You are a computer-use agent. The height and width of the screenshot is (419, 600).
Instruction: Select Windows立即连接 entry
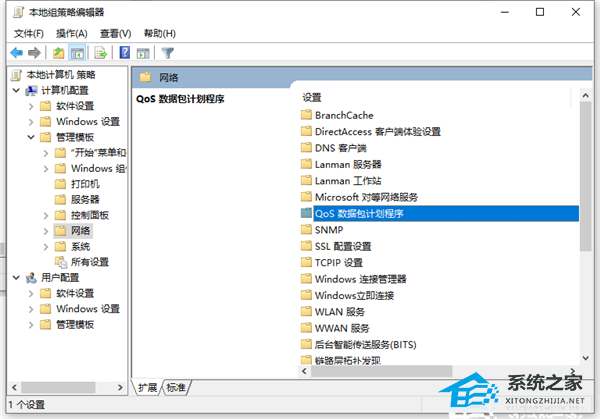coord(354,295)
